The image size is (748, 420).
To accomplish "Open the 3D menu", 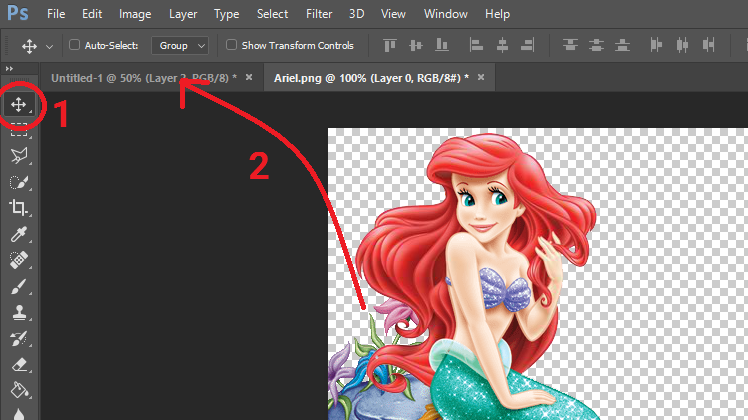I will tap(356, 14).
